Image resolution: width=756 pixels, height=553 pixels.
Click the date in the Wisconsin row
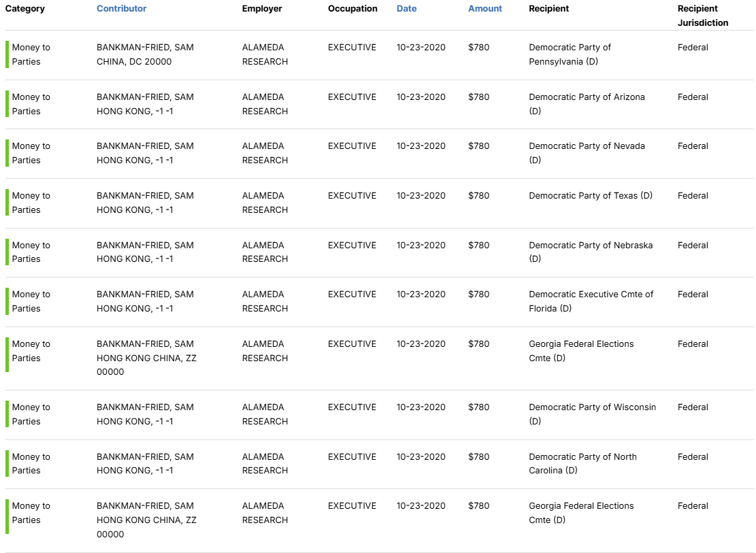421,407
